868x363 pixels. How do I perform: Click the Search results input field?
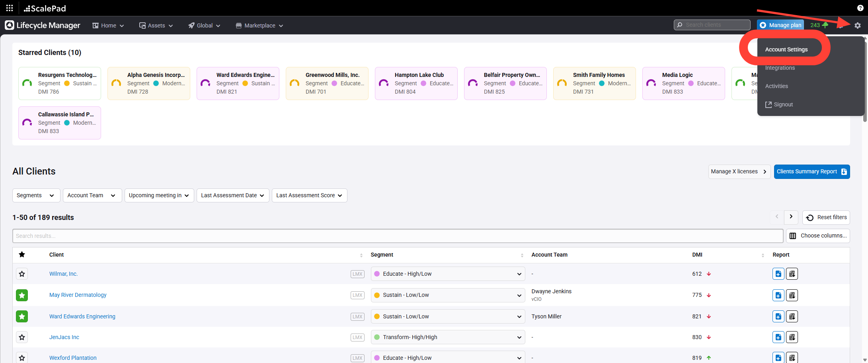[x=397, y=236]
